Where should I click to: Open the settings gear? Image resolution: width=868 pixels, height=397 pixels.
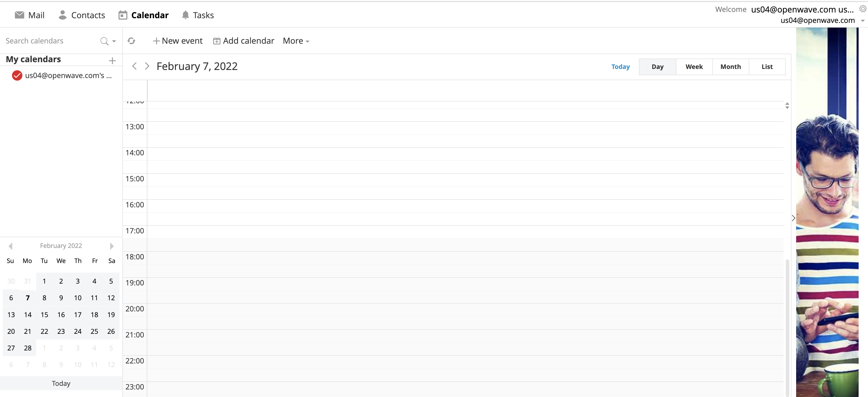[864, 9]
